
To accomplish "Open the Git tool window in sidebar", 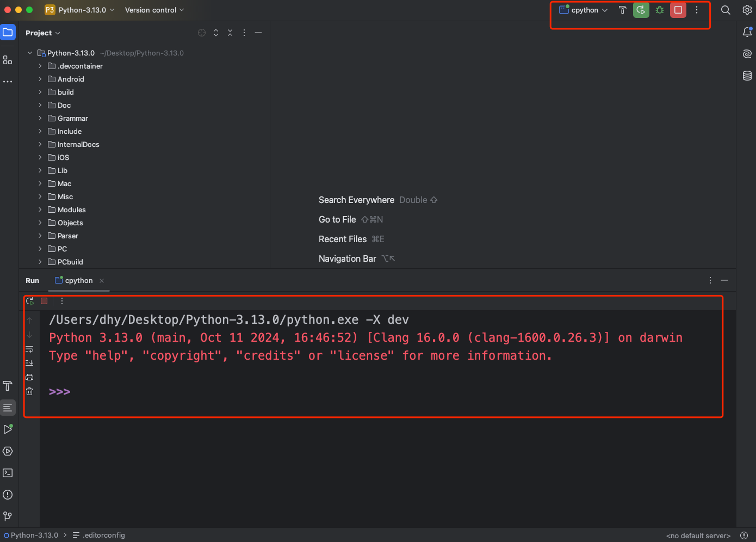I will pyautogui.click(x=8, y=516).
